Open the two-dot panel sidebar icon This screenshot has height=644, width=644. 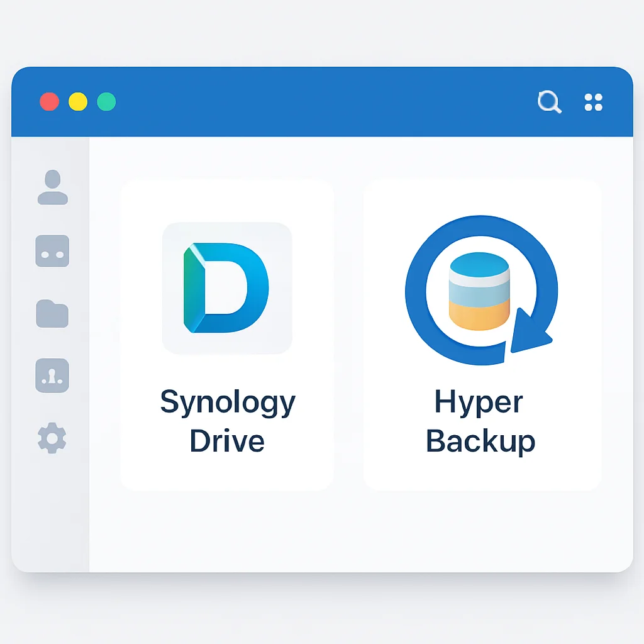tap(52, 251)
